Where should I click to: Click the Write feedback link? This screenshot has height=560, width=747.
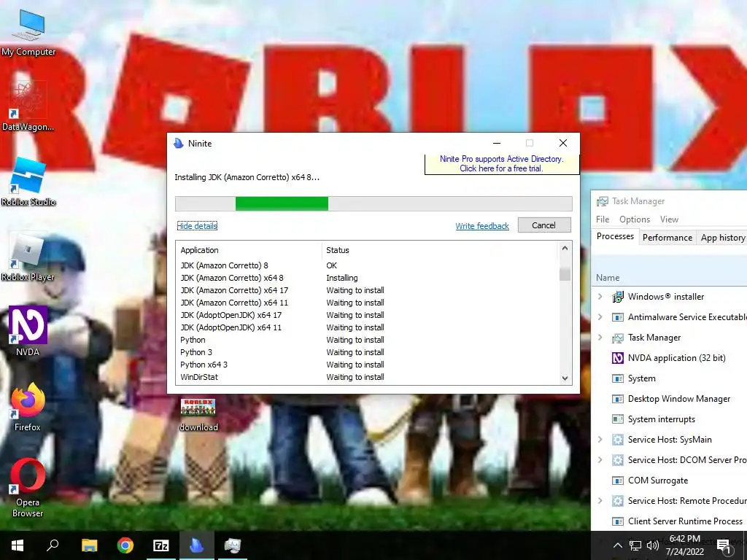click(x=482, y=226)
